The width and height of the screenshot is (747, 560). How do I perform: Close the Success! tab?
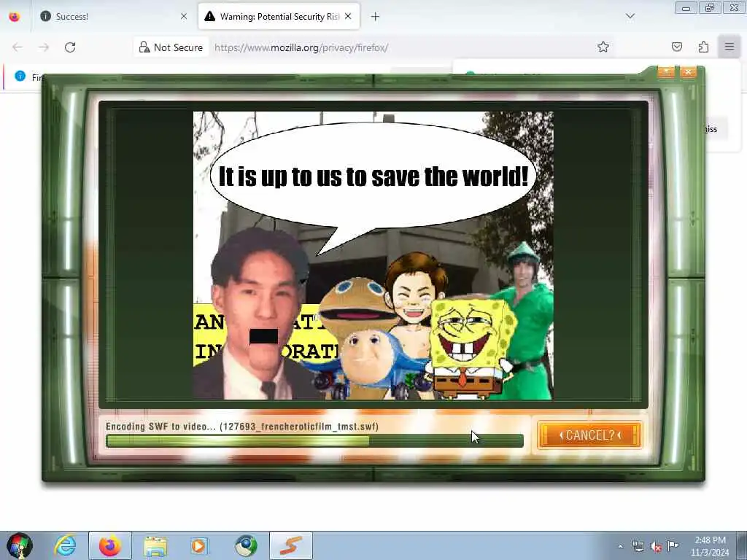(x=184, y=17)
